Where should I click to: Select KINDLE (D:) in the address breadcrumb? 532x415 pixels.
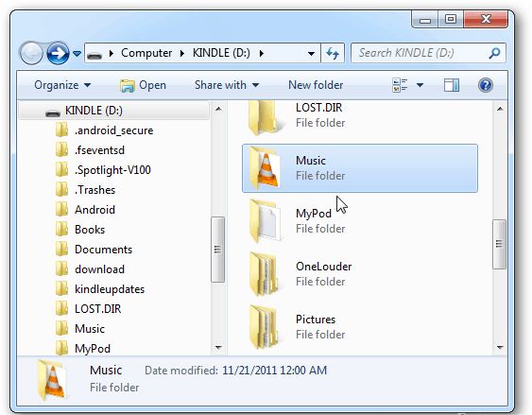coord(221,53)
